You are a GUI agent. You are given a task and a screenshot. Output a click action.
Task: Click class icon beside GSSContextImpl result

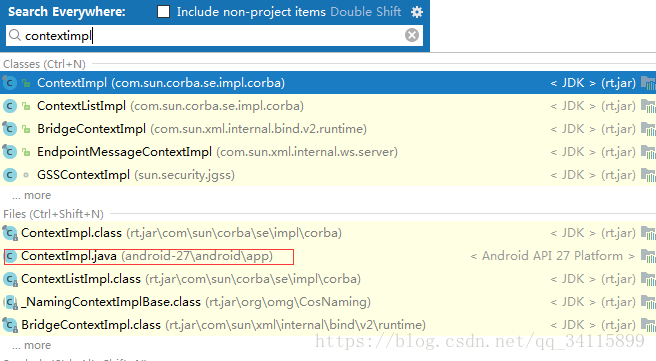10,175
